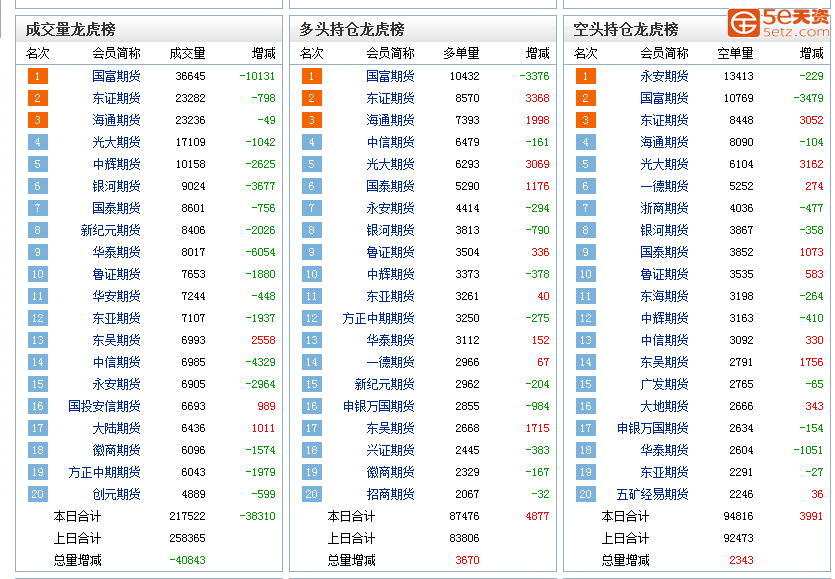Click the 成交量 column header
835x579 pixels.
[187, 53]
